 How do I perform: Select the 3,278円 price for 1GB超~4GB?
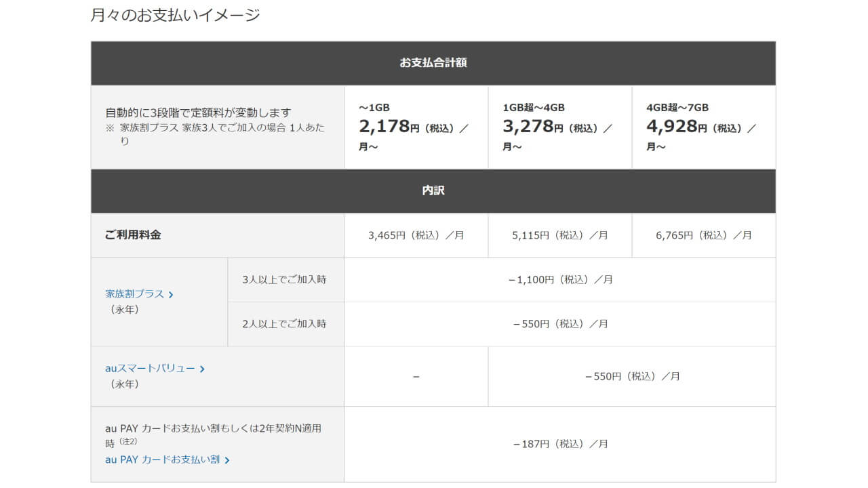click(529, 127)
